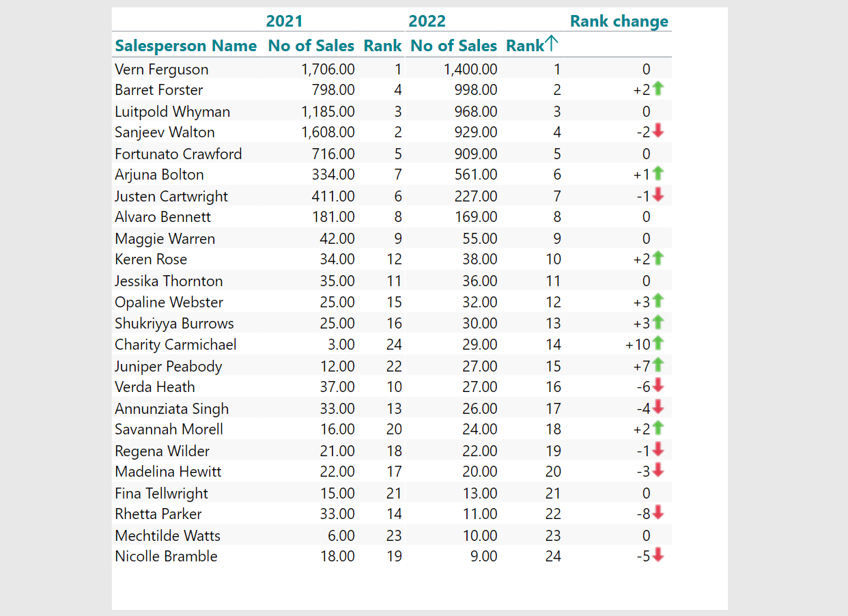Click the -8 rank change value
Screen dimensions: 848x616
pos(642,514)
